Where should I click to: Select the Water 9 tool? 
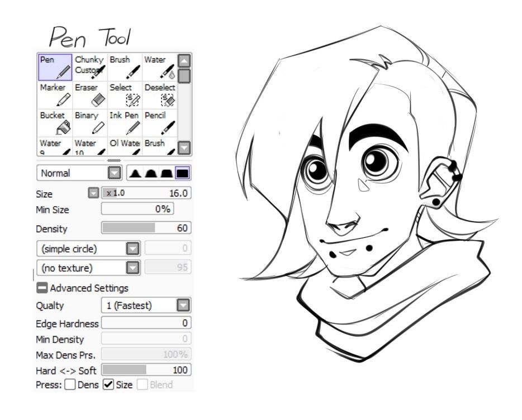55,146
